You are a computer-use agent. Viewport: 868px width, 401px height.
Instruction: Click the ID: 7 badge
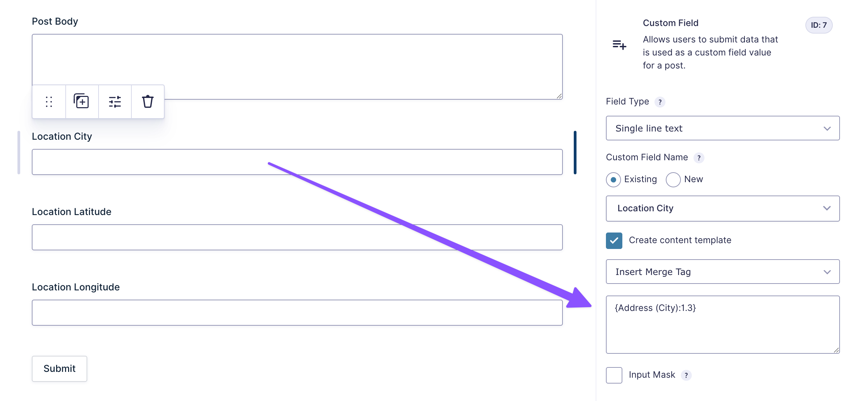(x=819, y=25)
